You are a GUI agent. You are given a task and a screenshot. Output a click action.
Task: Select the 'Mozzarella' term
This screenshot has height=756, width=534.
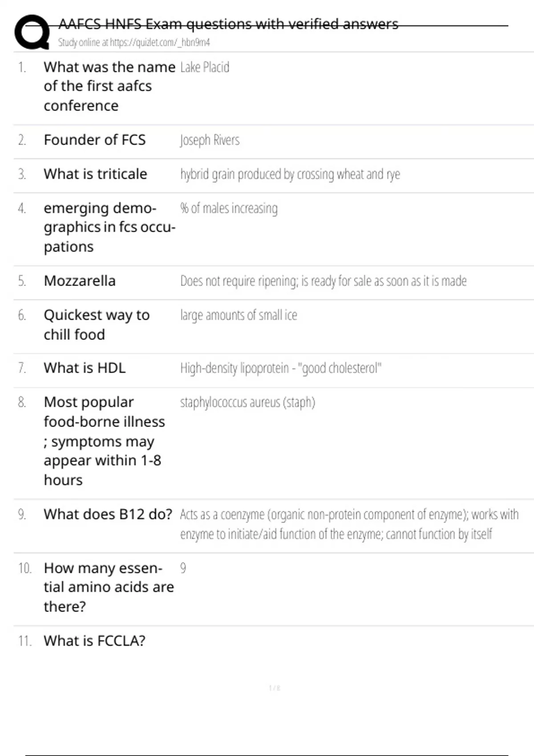pyautogui.click(x=80, y=281)
